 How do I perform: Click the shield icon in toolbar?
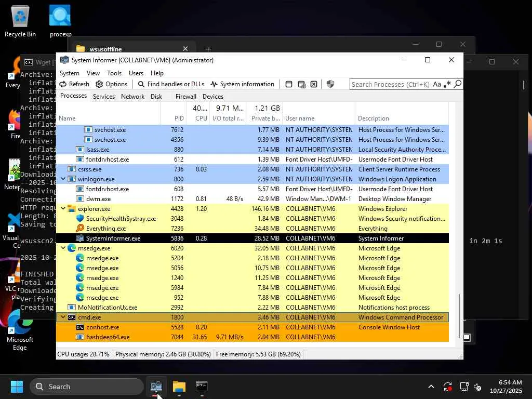tap(330, 84)
